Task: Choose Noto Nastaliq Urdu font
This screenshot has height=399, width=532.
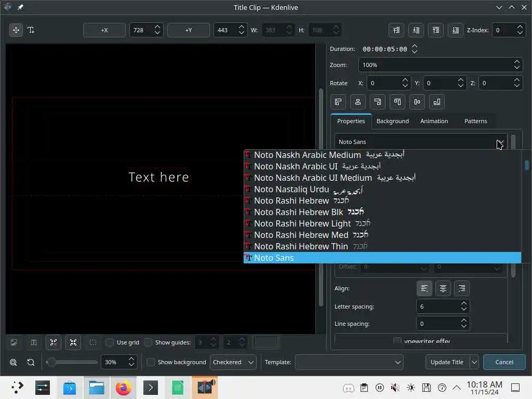Action: [382, 189]
